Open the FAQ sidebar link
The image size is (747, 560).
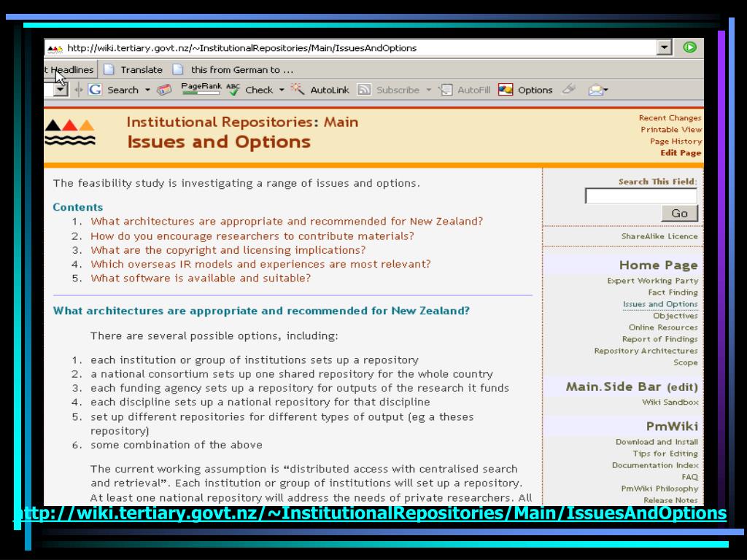(689, 477)
